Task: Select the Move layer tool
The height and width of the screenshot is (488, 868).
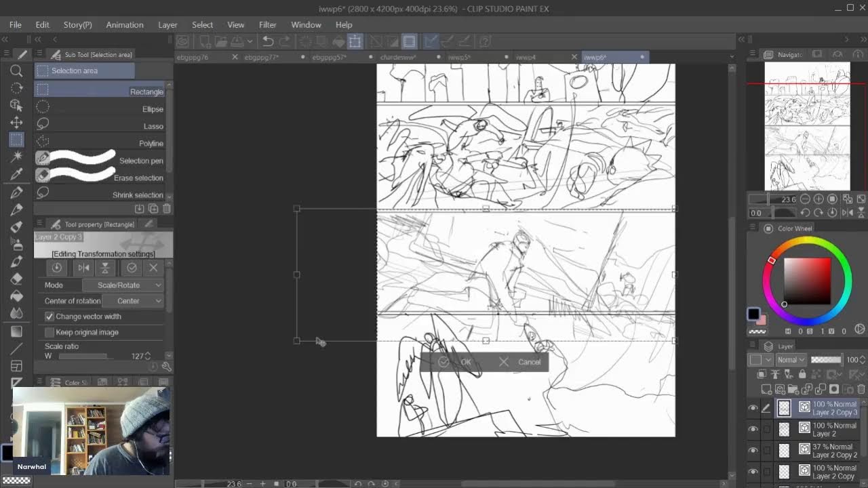Action: point(16,123)
